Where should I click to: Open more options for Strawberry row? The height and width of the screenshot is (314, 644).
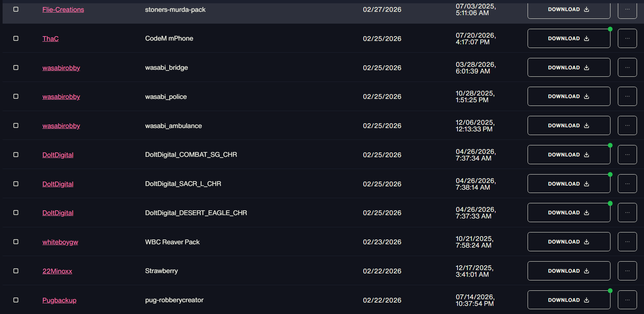click(627, 271)
